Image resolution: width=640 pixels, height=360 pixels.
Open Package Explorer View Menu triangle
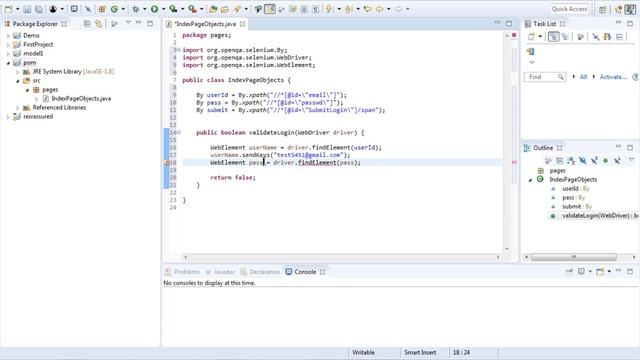[x=128, y=23]
